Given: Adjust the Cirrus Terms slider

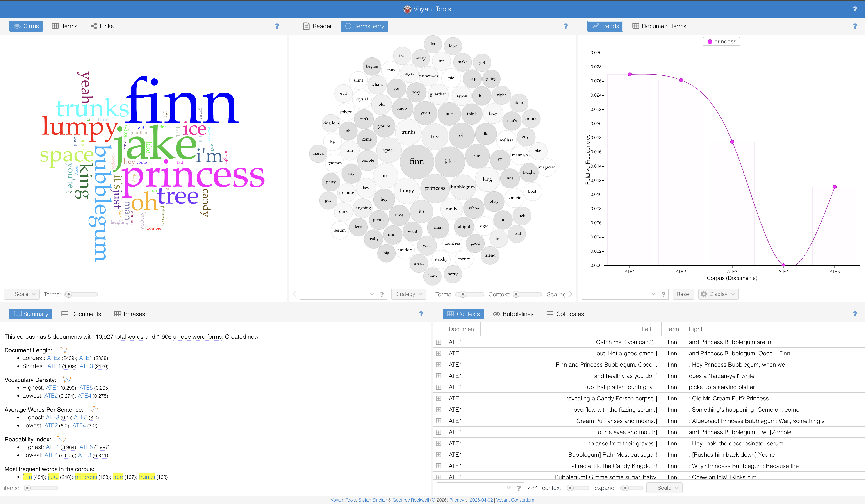Looking at the screenshot, I should click(x=81, y=294).
